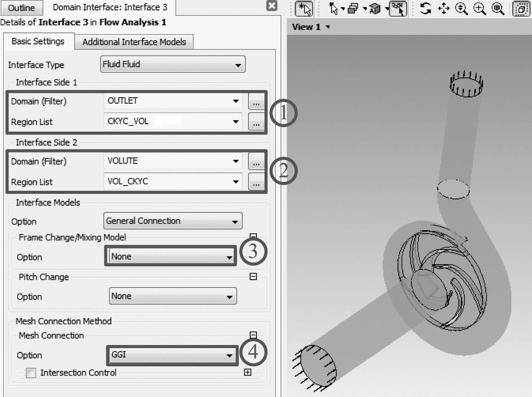Click the browse button beside VOL_CKYC region

click(x=256, y=182)
